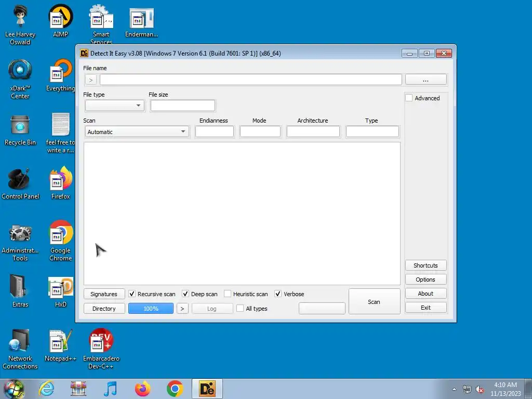Select Notepad++ desktop shortcut
This screenshot has height=399, width=532.
click(60, 345)
